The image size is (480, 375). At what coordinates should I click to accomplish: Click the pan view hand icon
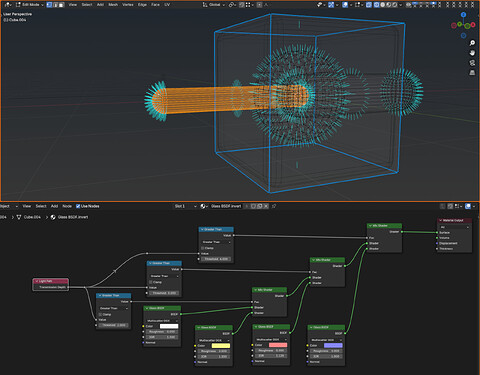(x=472, y=53)
